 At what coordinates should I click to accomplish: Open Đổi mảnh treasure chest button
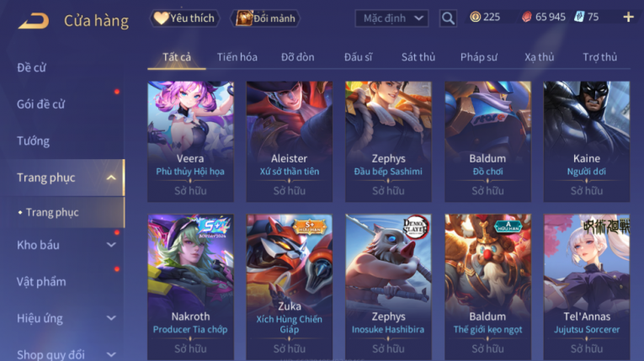[267, 18]
